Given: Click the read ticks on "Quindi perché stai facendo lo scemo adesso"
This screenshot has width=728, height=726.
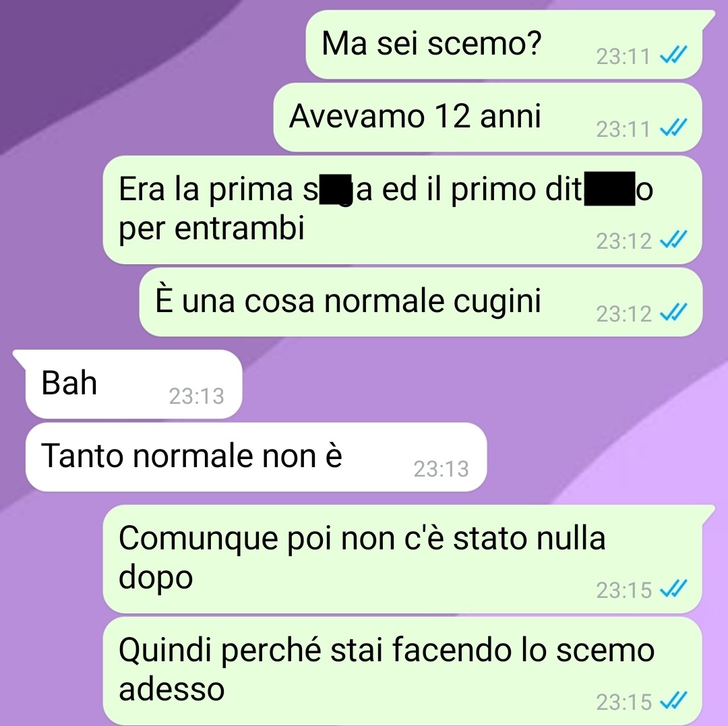Looking at the screenshot, I should pyautogui.click(x=673, y=700).
